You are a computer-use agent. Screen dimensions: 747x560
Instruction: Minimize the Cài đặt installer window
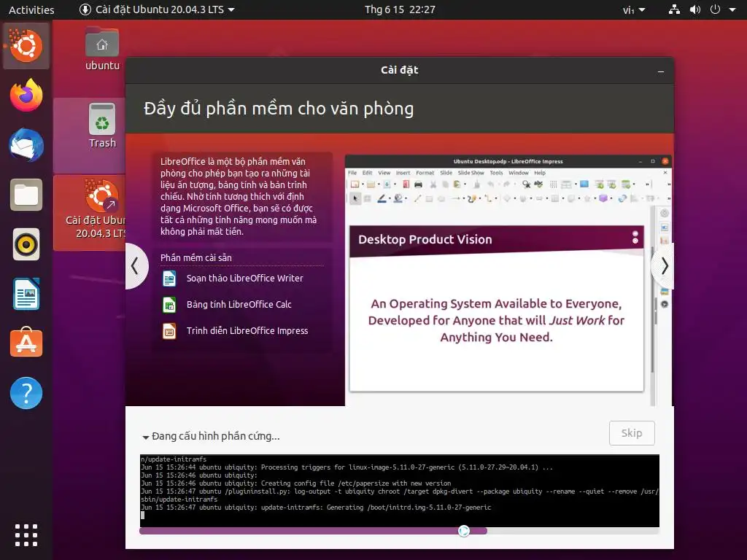tap(661, 71)
